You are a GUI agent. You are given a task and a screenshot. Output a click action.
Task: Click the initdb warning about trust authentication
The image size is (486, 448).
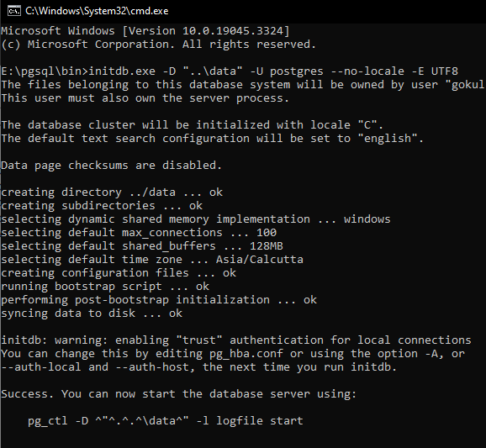[236, 340]
